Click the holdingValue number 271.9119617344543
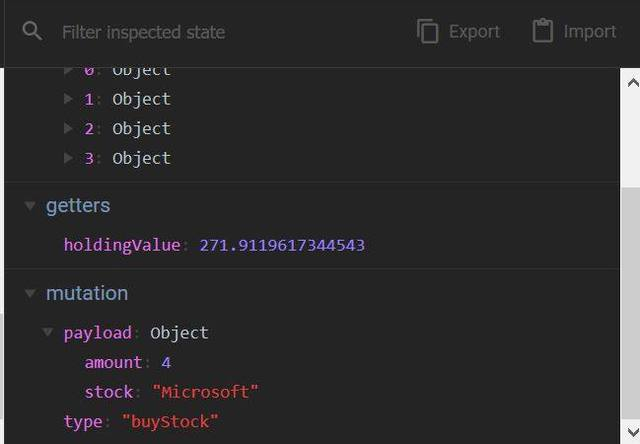The image size is (640, 444). click(x=282, y=245)
